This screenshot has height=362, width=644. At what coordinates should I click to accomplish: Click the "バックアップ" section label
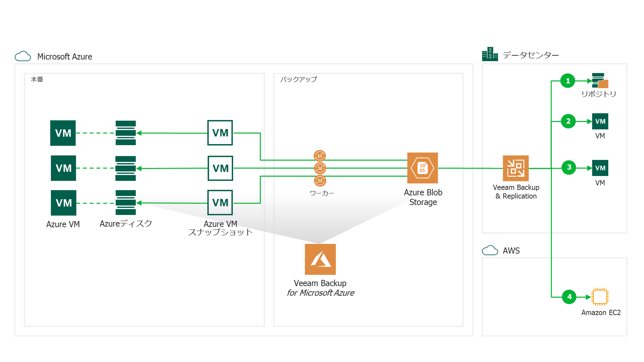point(299,79)
